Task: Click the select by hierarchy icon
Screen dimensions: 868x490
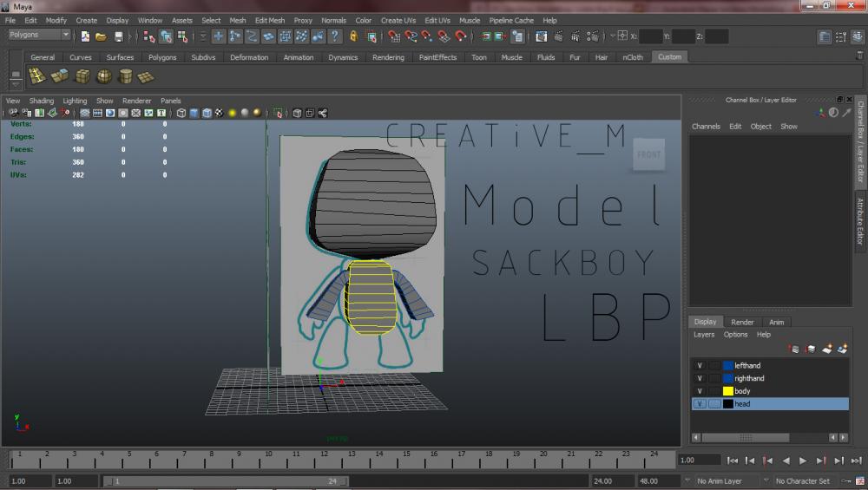Action: click(x=149, y=36)
